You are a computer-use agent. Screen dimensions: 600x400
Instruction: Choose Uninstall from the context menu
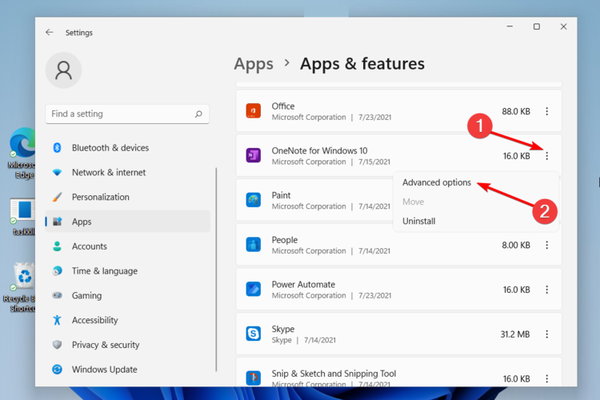[x=418, y=221]
